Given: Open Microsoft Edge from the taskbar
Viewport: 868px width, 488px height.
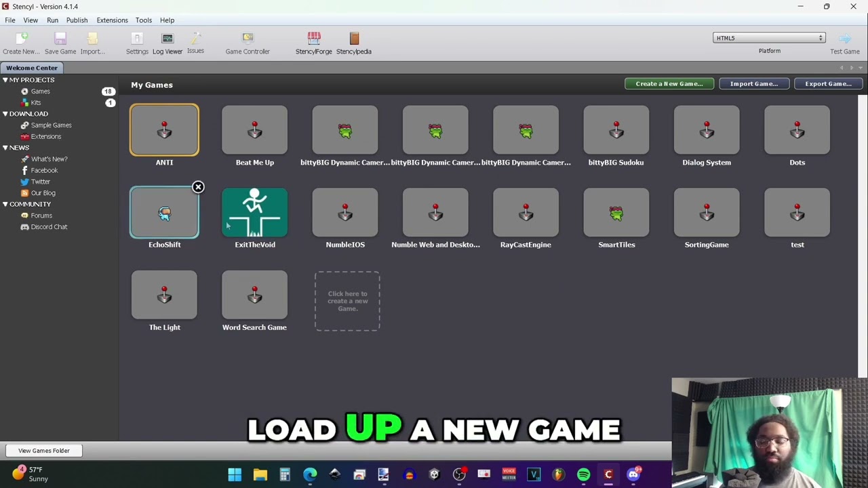Looking at the screenshot, I should pos(309,474).
